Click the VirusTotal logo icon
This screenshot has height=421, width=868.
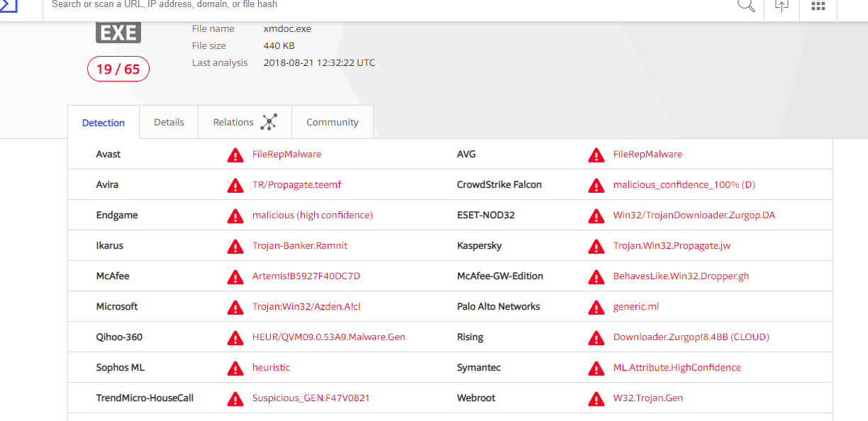click(x=8, y=6)
